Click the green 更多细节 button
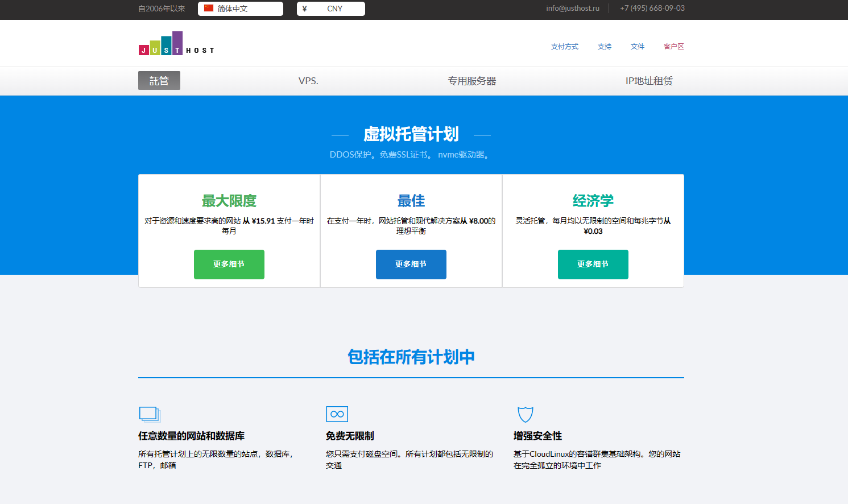Screen dimensions: 848x504 coord(229,265)
